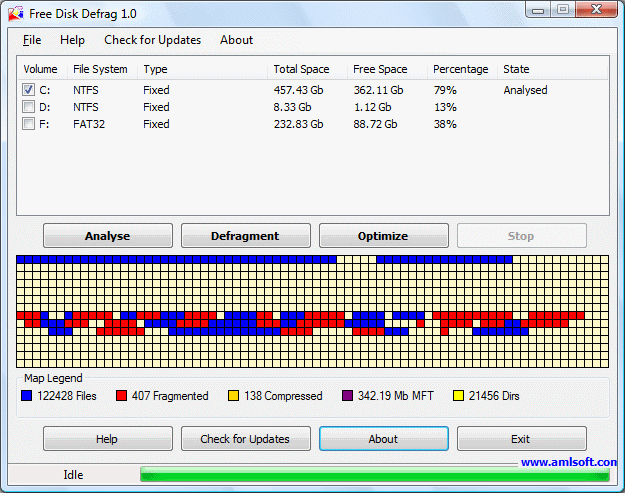Sort by the Type column header

[x=155, y=69]
